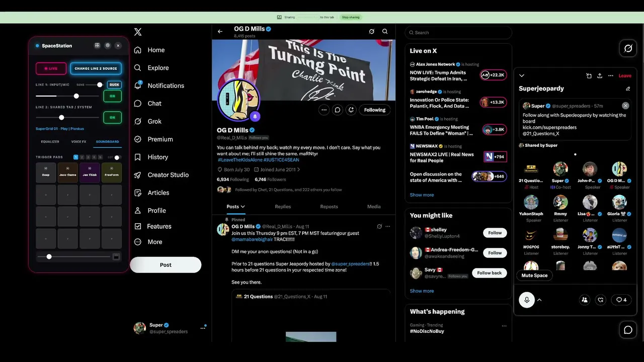Adjust the Line 2 volume slider

click(x=66, y=118)
